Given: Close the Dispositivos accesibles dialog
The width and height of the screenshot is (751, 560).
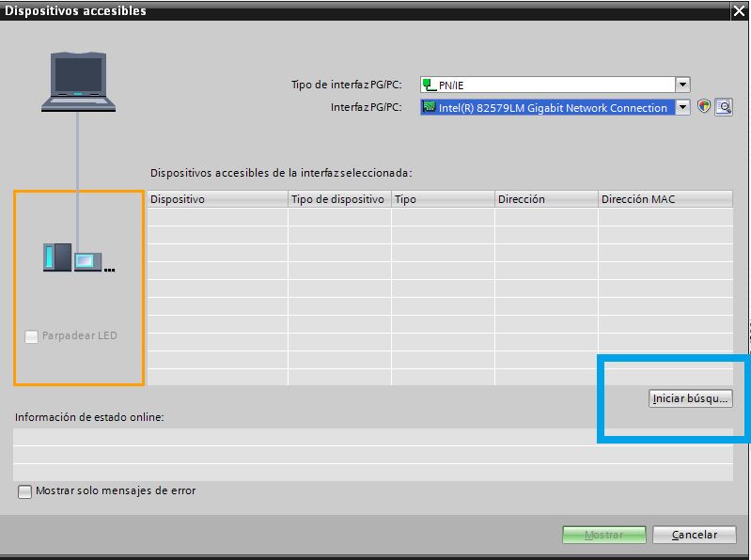Looking at the screenshot, I should click(x=739, y=10).
